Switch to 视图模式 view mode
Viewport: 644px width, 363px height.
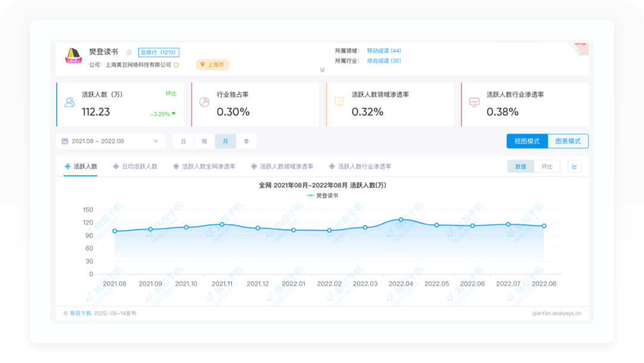pos(527,141)
